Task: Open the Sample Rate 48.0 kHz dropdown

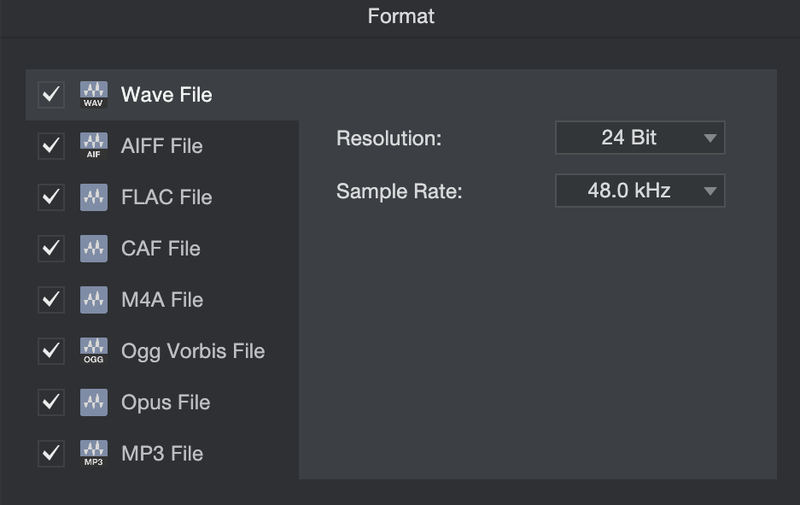Action: 640,190
